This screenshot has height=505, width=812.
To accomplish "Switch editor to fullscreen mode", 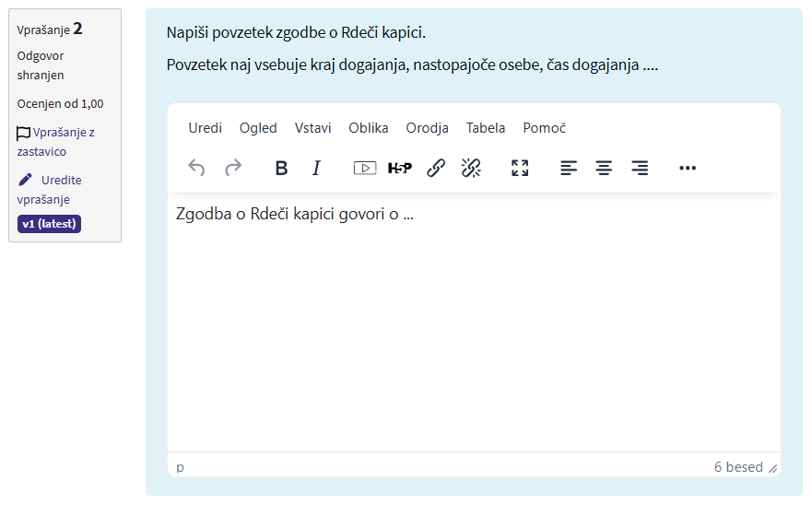I will click(x=520, y=168).
